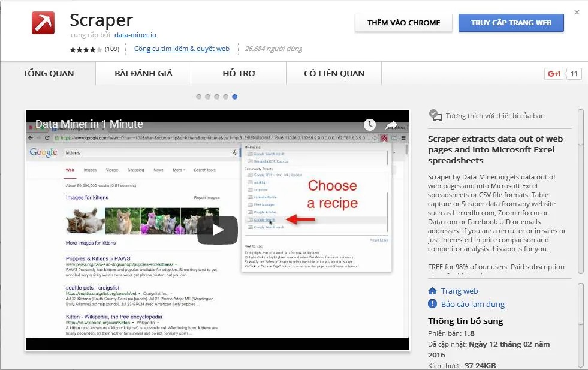
Task: Click THÊM VÀO CHROME button
Action: [x=403, y=23]
